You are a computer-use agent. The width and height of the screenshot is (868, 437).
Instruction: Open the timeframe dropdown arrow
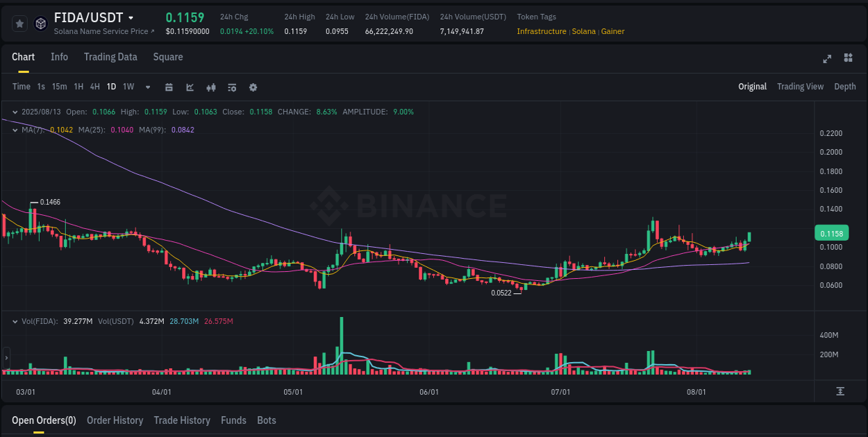147,87
